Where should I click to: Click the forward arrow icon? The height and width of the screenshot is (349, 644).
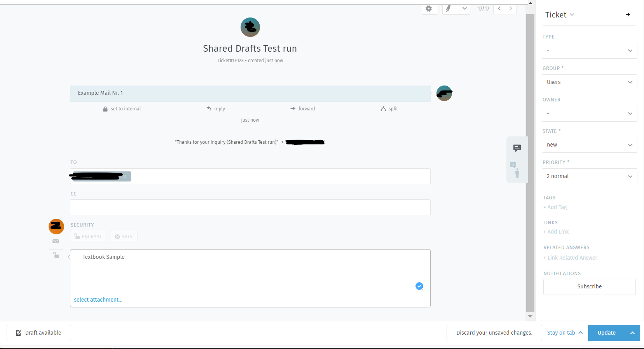tap(293, 109)
